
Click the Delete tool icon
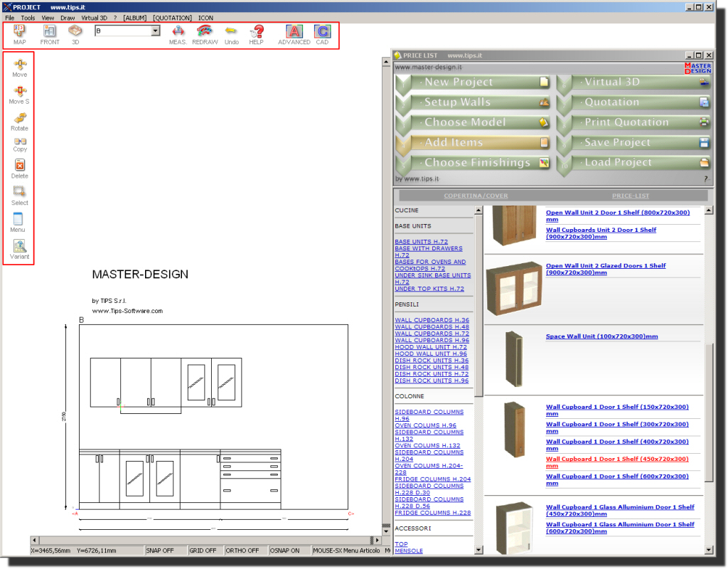coord(19,169)
